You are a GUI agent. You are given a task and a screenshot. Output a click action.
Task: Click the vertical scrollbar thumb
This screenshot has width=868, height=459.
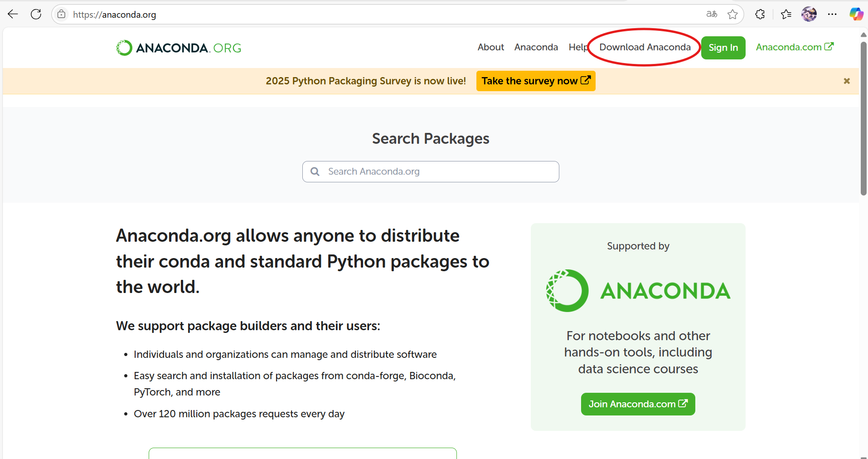coord(864,119)
